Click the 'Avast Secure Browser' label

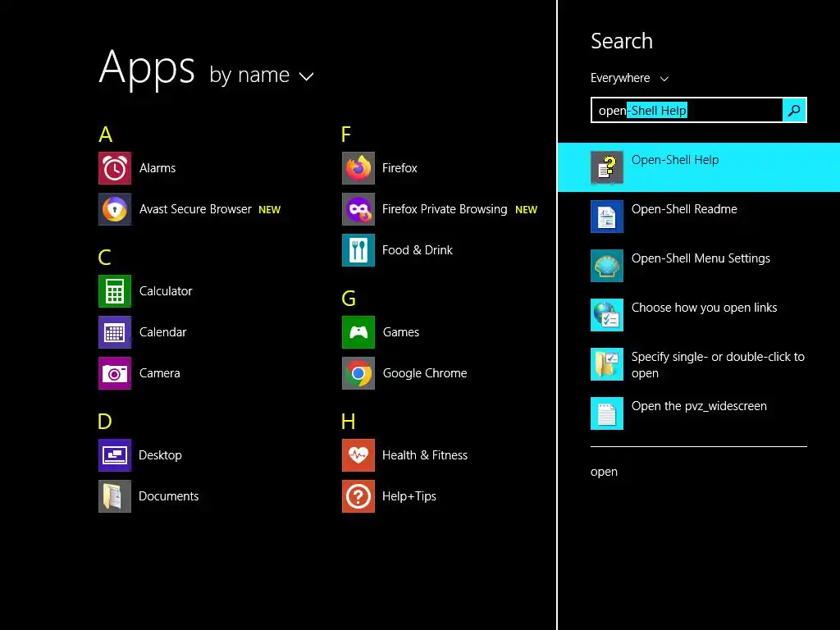(195, 209)
